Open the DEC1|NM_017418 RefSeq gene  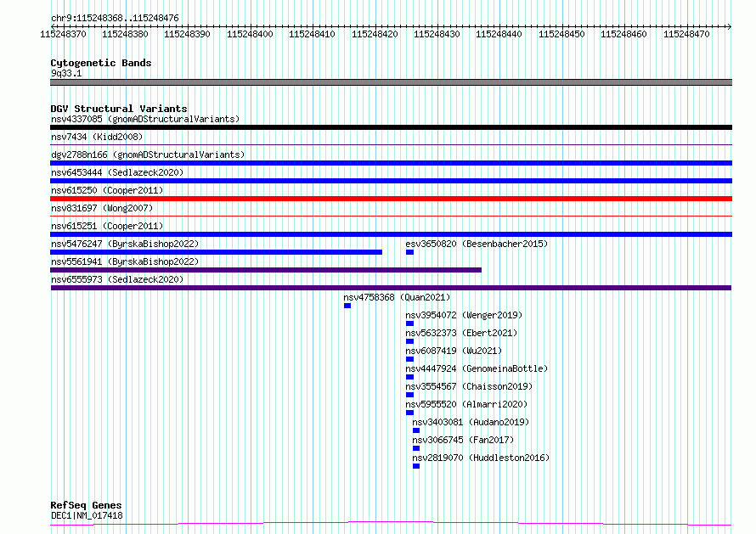[87, 515]
